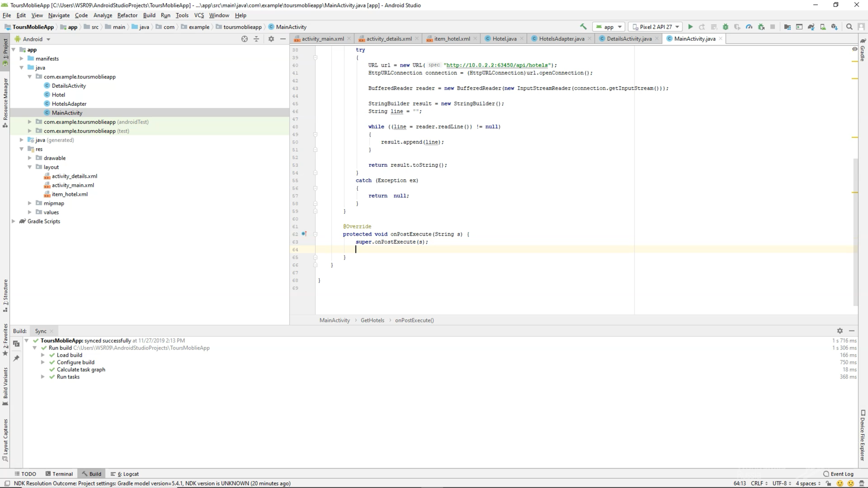
Task: Click Attach Debugger to Android Process icon
Action: coord(761,27)
